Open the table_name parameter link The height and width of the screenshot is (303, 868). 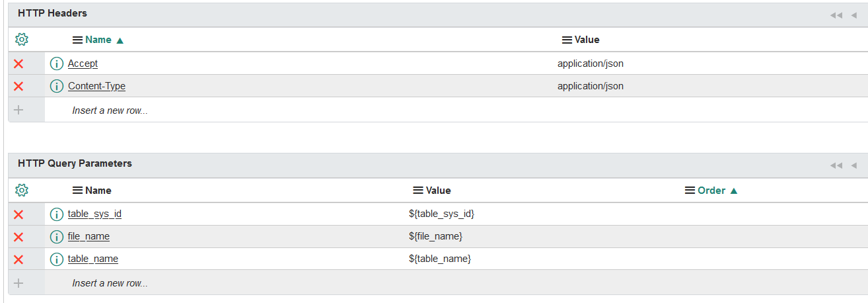coord(93,259)
